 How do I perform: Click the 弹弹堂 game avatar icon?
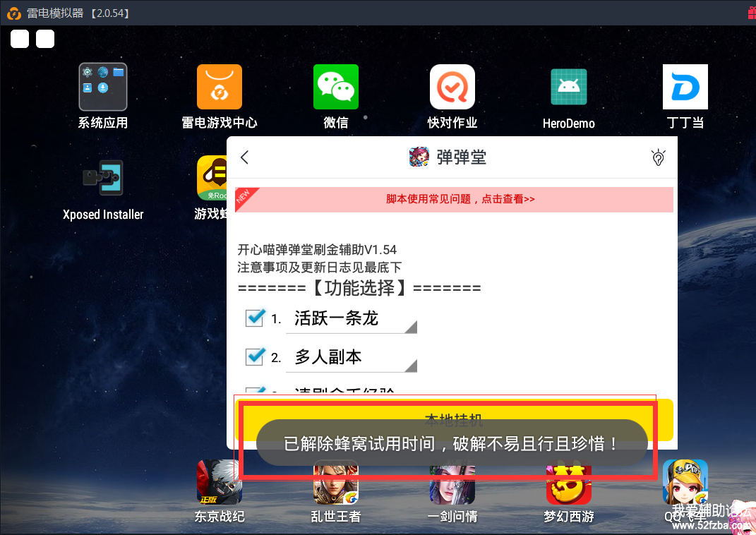(x=419, y=157)
